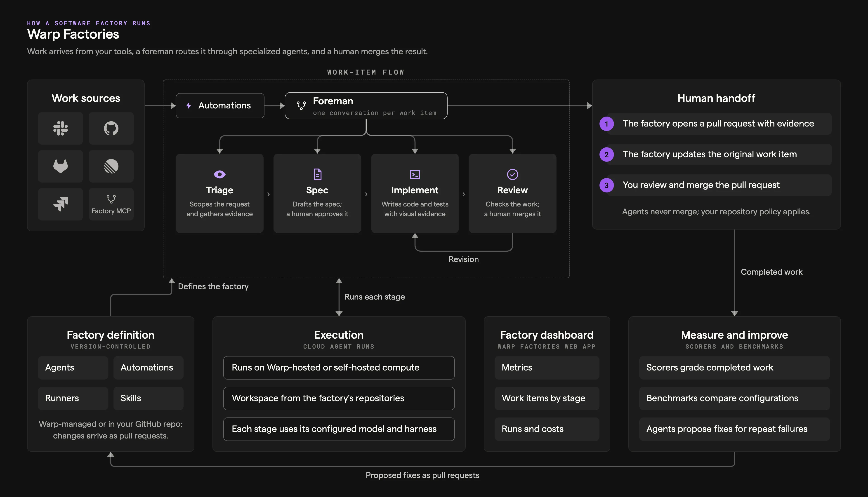Select 'The factory updates the original work item'

(x=719, y=155)
